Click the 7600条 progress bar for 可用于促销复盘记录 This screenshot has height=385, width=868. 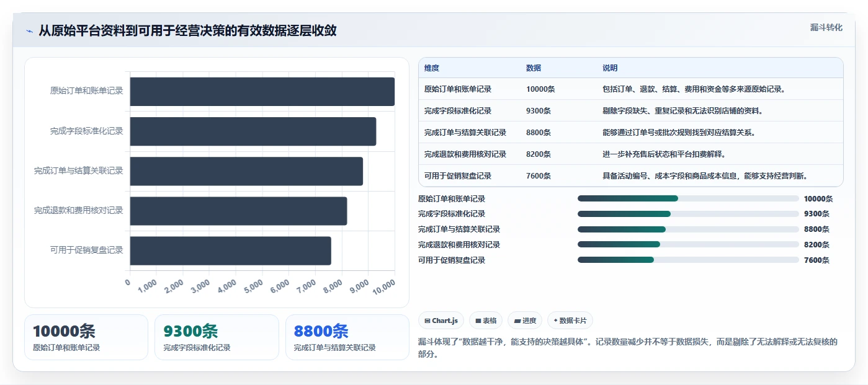click(x=688, y=260)
